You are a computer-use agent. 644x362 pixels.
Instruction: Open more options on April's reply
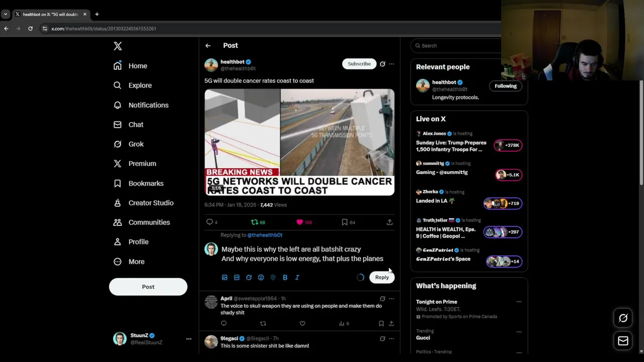[x=391, y=299]
